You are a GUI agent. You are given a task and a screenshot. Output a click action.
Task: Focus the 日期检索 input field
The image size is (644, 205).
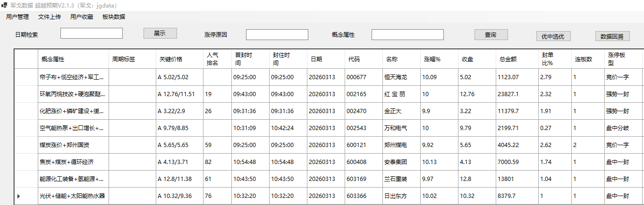(x=92, y=33)
